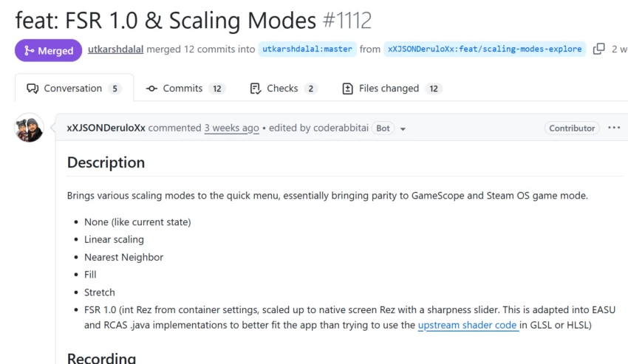Follow the 'upstream shader code' link
The height and width of the screenshot is (364, 628).
[x=468, y=325]
